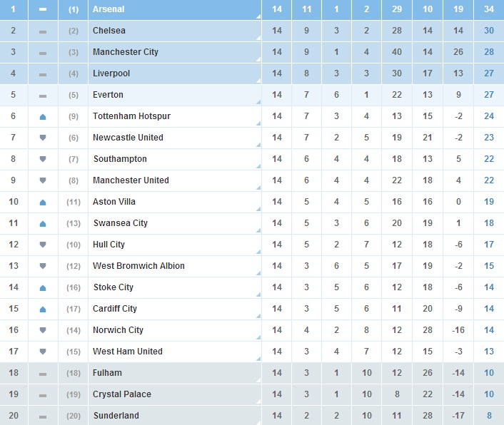Expand the Everton row corner triangle

pos(258,102)
